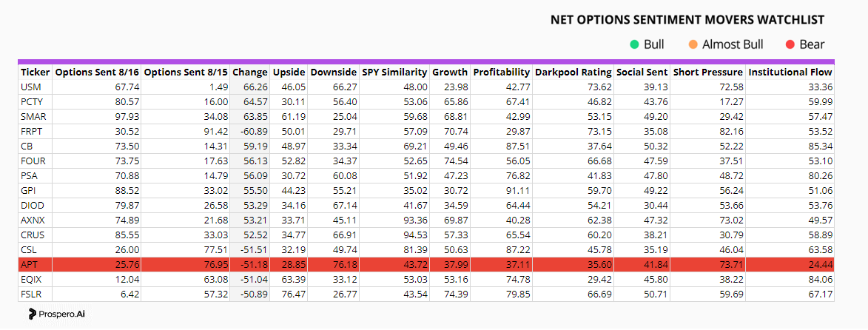Click USM's Options Sent 8/15 value 1.49
The width and height of the screenshot is (868, 330).
pyautogui.click(x=218, y=87)
